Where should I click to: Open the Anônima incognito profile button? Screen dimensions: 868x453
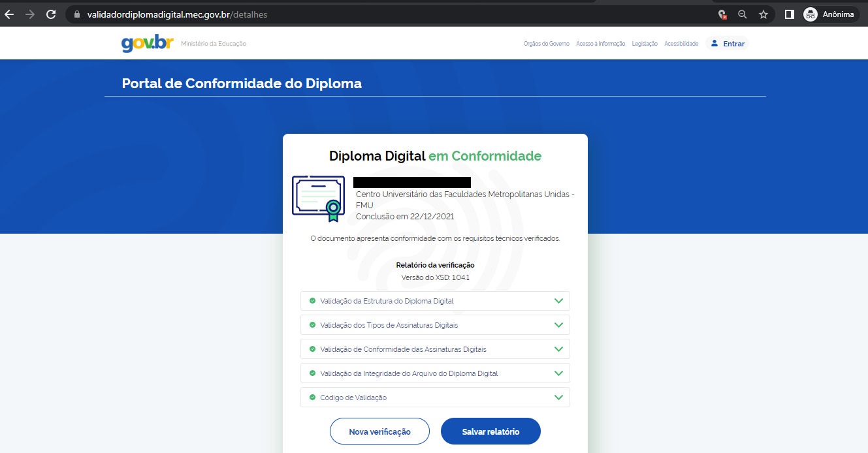click(x=831, y=14)
